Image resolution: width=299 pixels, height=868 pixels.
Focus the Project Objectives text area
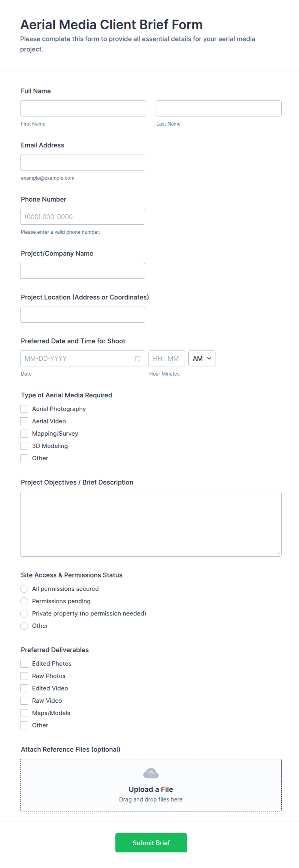(x=151, y=524)
